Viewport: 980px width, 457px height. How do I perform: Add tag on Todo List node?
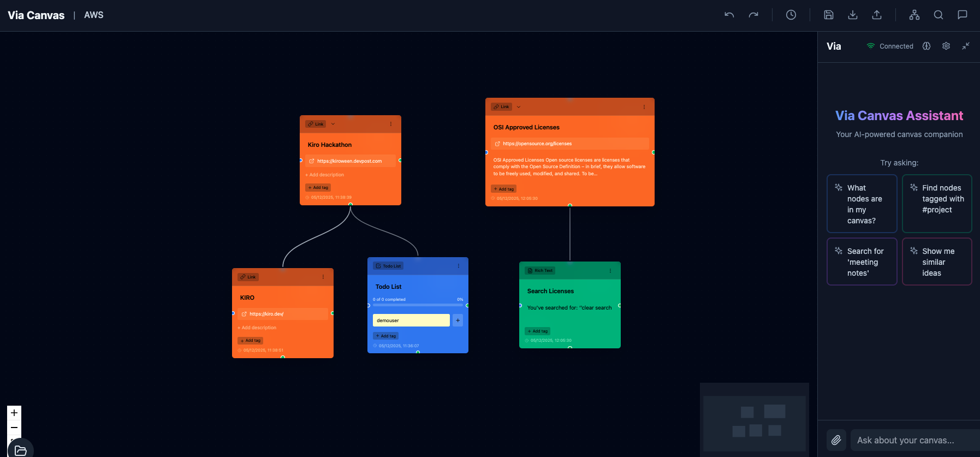tap(386, 336)
